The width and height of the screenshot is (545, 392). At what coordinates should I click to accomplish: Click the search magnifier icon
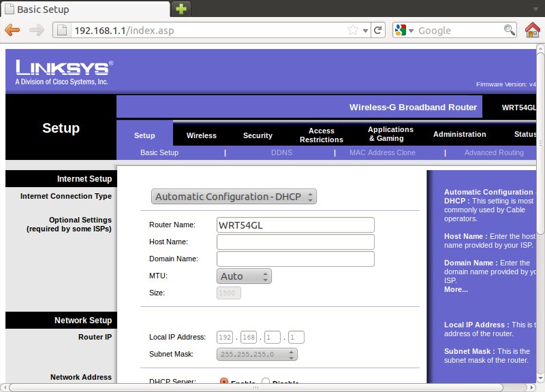(509, 30)
